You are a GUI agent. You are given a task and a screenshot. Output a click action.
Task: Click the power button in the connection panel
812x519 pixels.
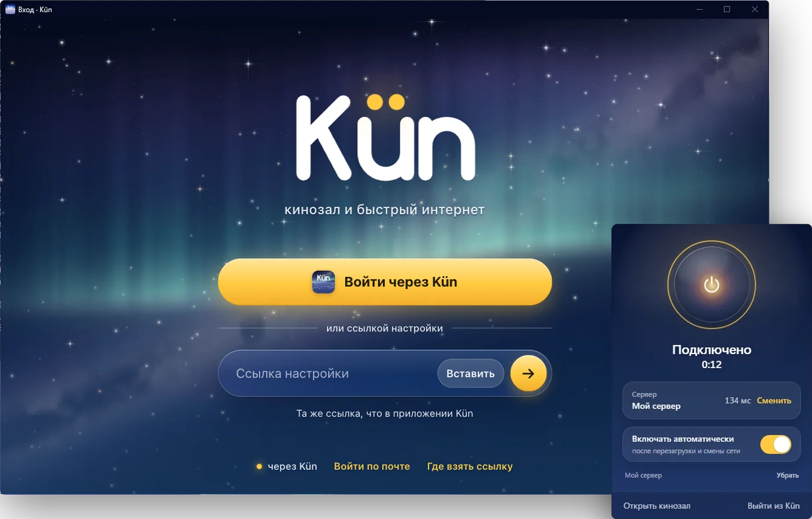[712, 284]
